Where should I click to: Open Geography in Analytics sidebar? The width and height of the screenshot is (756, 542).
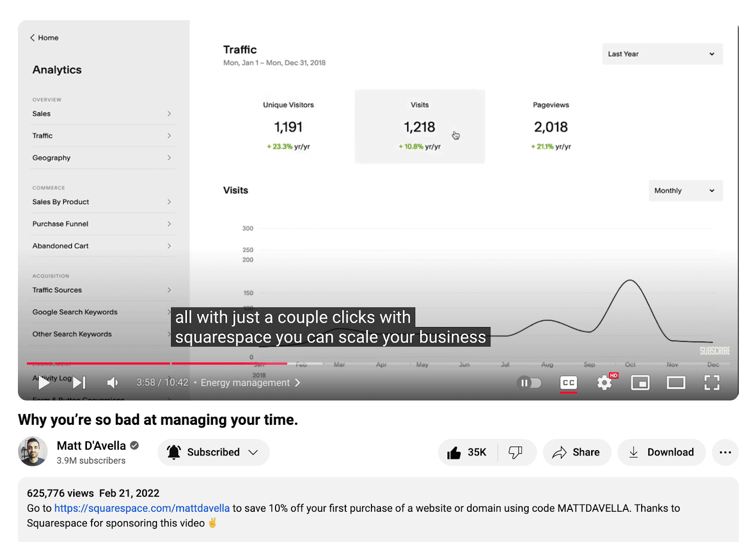click(x=102, y=158)
